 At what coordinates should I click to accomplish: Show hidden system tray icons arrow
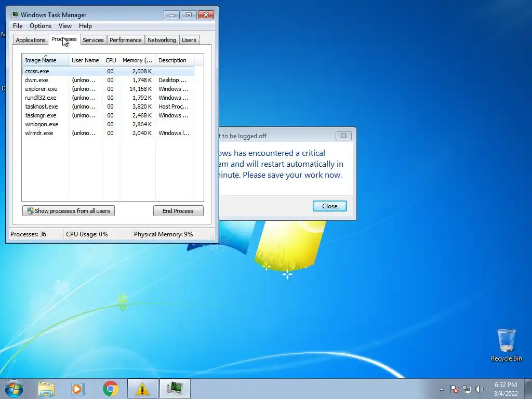point(442,389)
